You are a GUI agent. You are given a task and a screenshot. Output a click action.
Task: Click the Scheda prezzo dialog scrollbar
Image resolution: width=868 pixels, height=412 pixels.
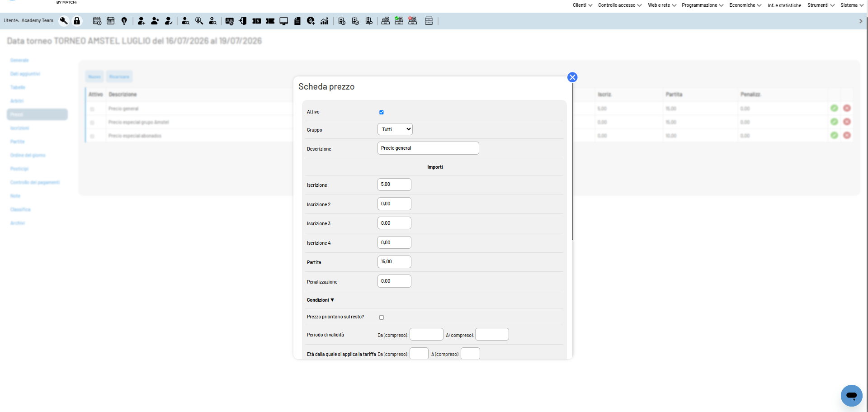coord(572,161)
